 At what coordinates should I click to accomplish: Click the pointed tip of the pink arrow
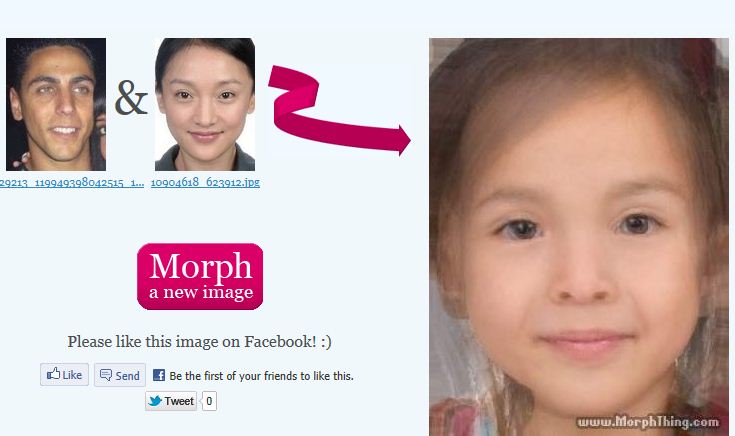407,140
